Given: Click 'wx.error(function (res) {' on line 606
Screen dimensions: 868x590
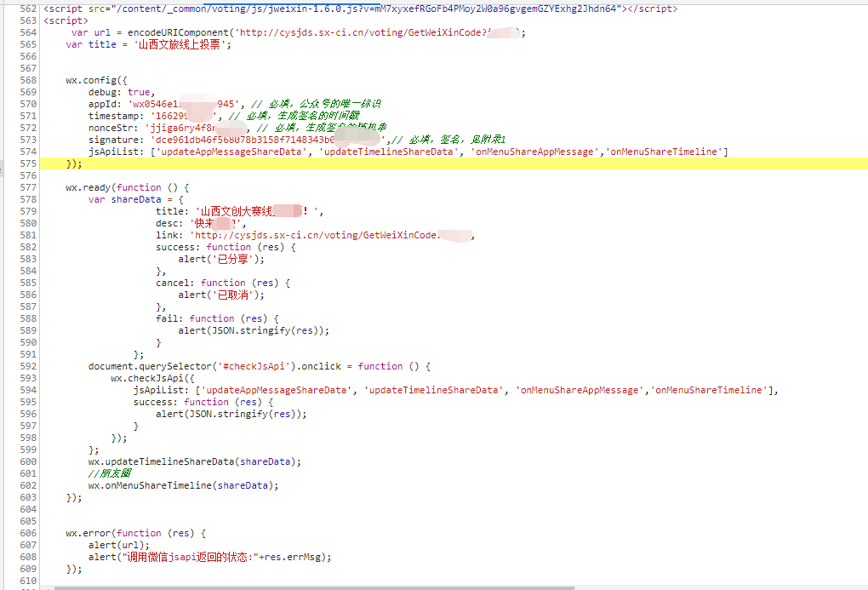Looking at the screenshot, I should [136, 533].
